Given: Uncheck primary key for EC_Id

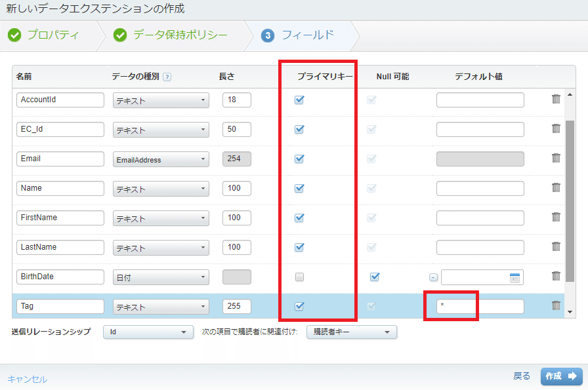Looking at the screenshot, I should pos(299,129).
